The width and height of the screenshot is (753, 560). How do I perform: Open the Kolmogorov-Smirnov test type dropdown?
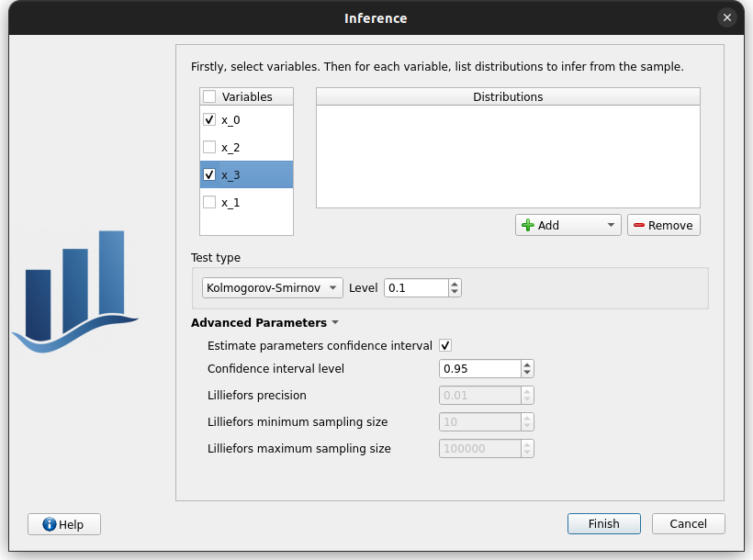pyautogui.click(x=272, y=287)
